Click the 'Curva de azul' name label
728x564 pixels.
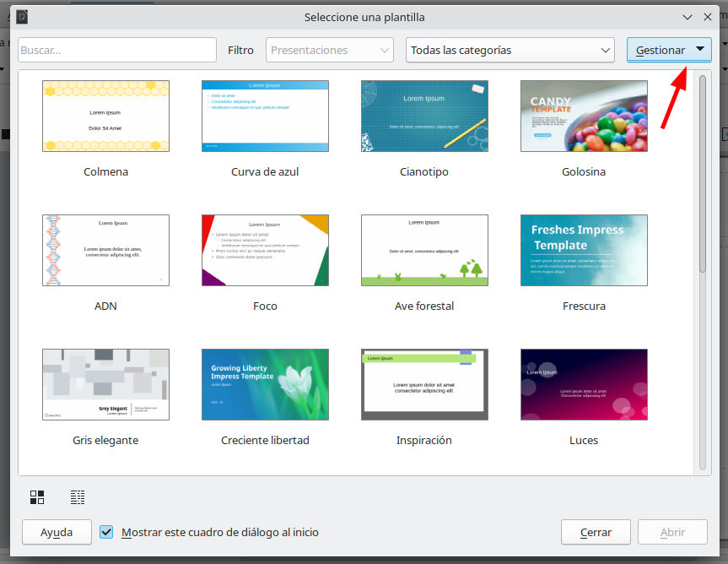[265, 172]
